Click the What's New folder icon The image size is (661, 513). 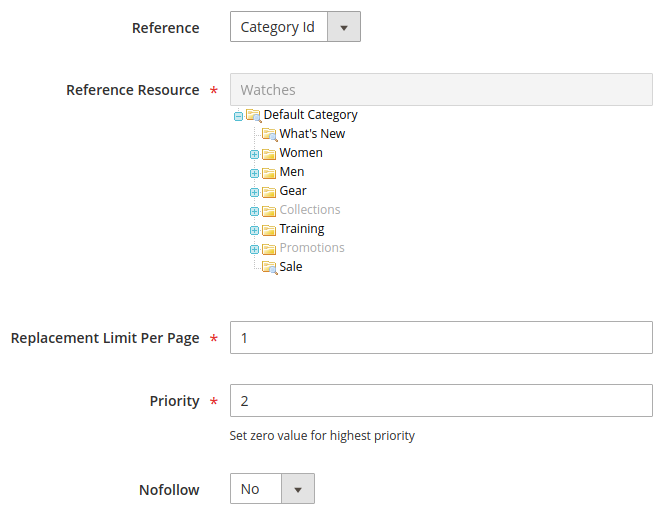[268, 134]
